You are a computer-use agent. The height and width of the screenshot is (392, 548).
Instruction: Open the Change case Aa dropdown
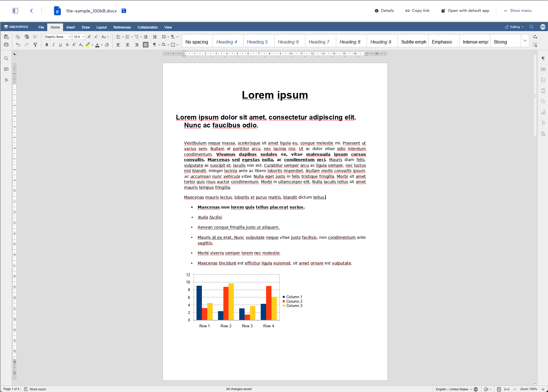105,37
